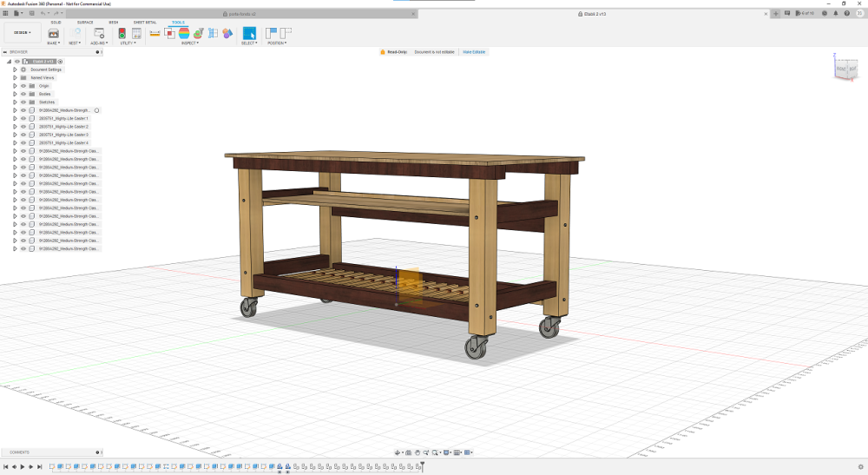Select the Interference tool icon

(x=169, y=33)
